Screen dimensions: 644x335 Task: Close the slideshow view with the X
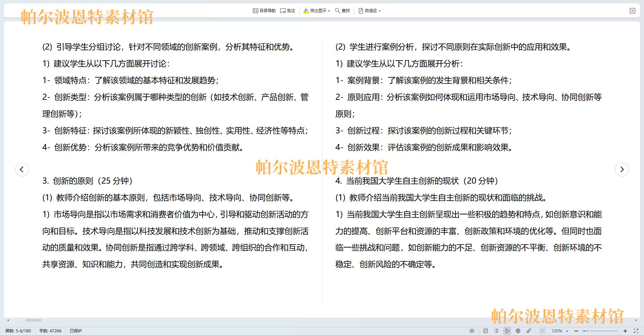click(x=633, y=11)
